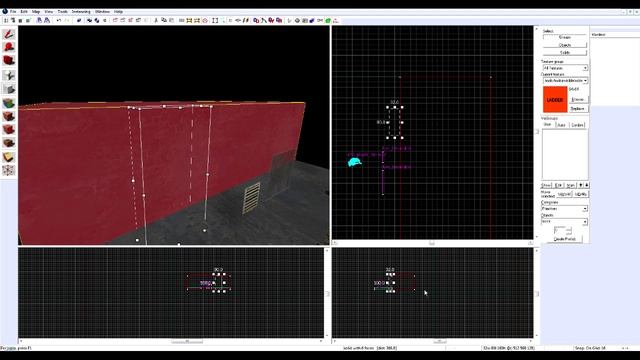Open the Window menu

(102, 11)
